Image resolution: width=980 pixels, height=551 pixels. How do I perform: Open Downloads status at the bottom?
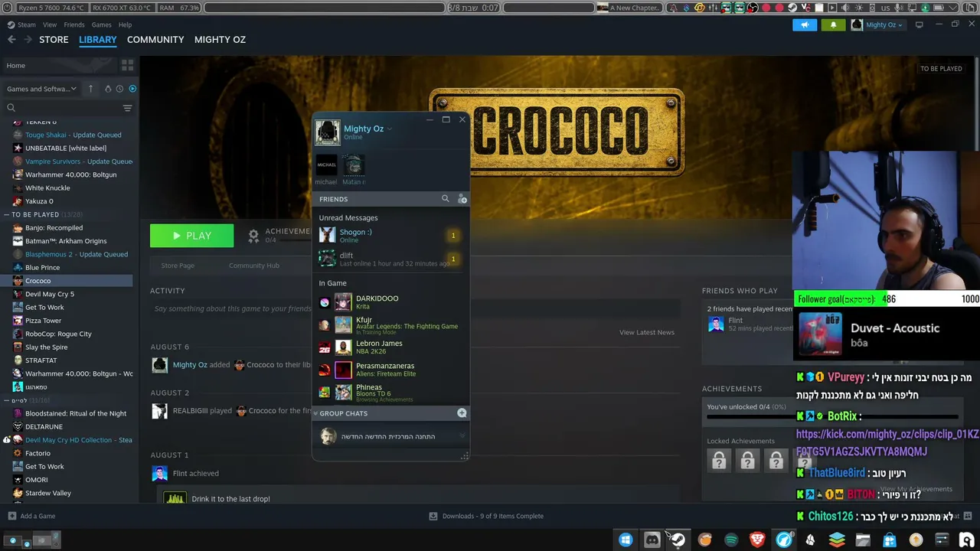pyautogui.click(x=486, y=516)
